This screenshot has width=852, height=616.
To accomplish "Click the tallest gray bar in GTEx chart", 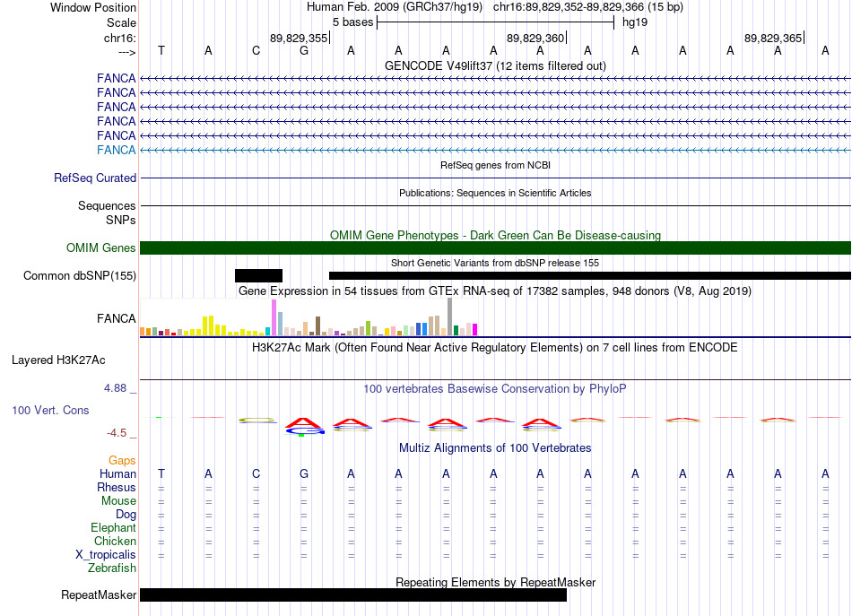I will point(450,317).
